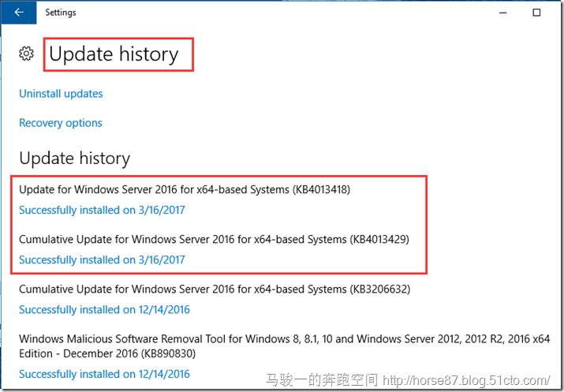This screenshot has height=392, width=564.
Task: Open install status link under KB4013429
Action: pyautogui.click(x=103, y=259)
